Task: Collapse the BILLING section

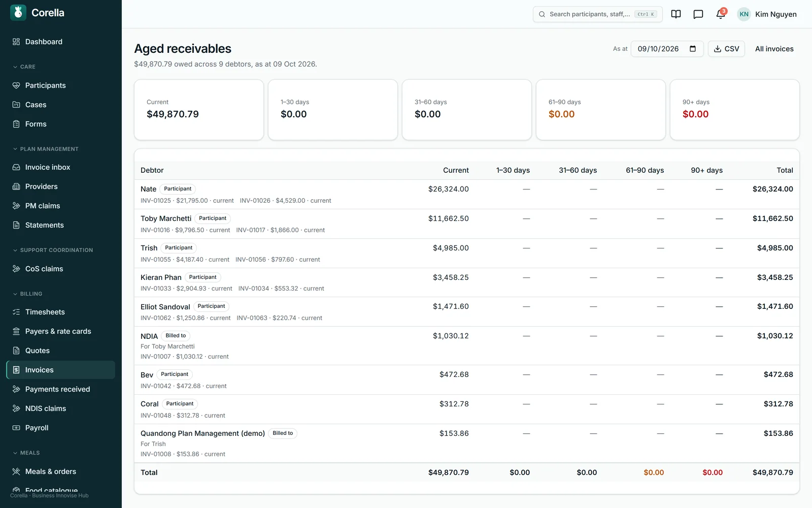Action: point(27,294)
